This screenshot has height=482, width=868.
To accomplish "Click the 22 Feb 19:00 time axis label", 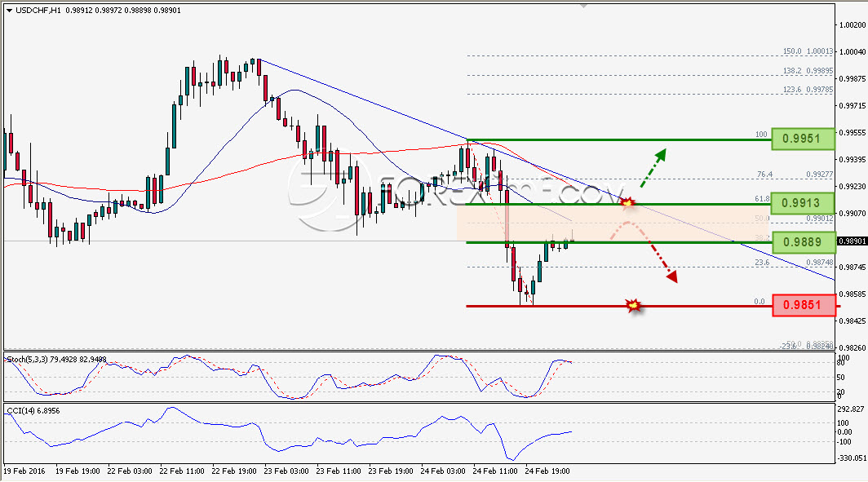I will (234, 471).
